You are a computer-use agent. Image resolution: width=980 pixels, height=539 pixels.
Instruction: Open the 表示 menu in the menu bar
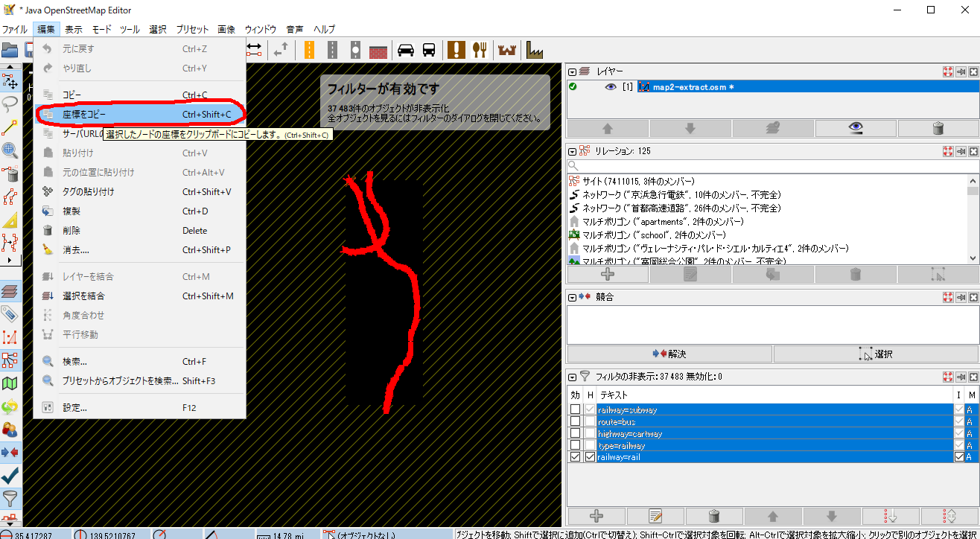(74, 29)
